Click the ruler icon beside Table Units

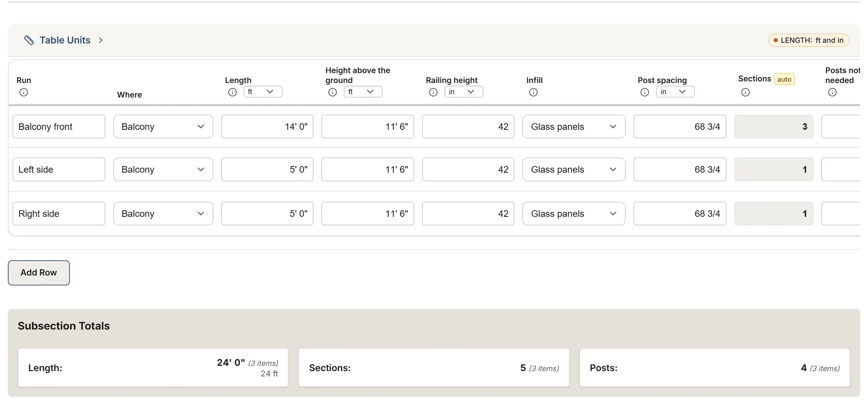coord(29,40)
